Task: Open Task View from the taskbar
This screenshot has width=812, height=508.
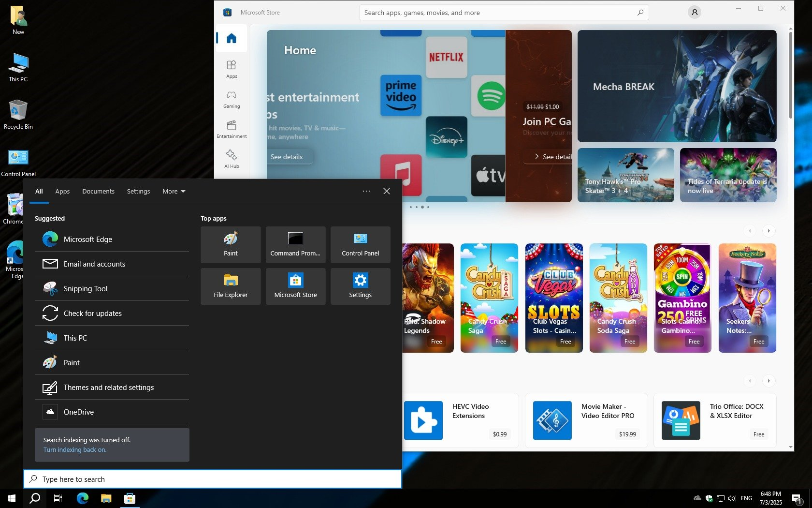Action: (x=58, y=498)
